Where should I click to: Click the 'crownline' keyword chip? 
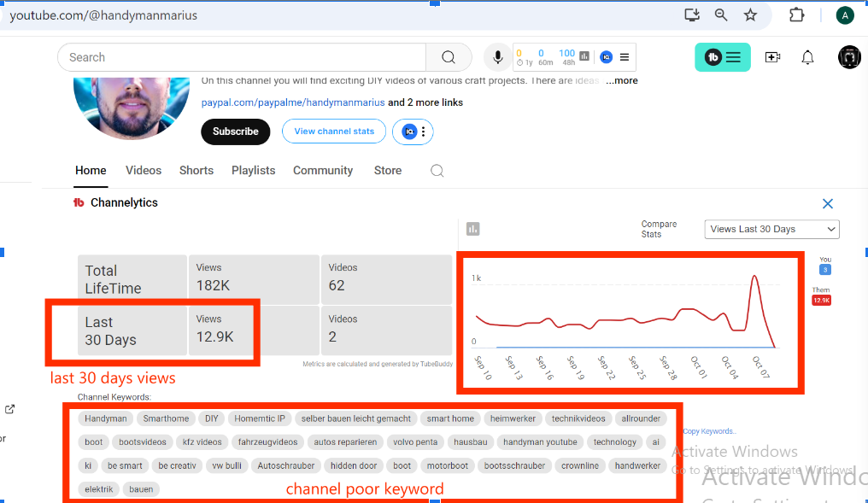tap(579, 466)
